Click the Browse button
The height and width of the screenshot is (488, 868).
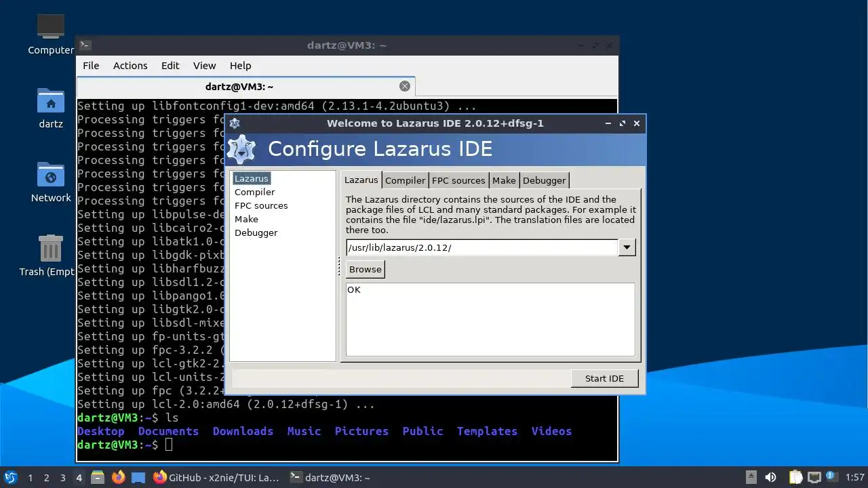366,269
